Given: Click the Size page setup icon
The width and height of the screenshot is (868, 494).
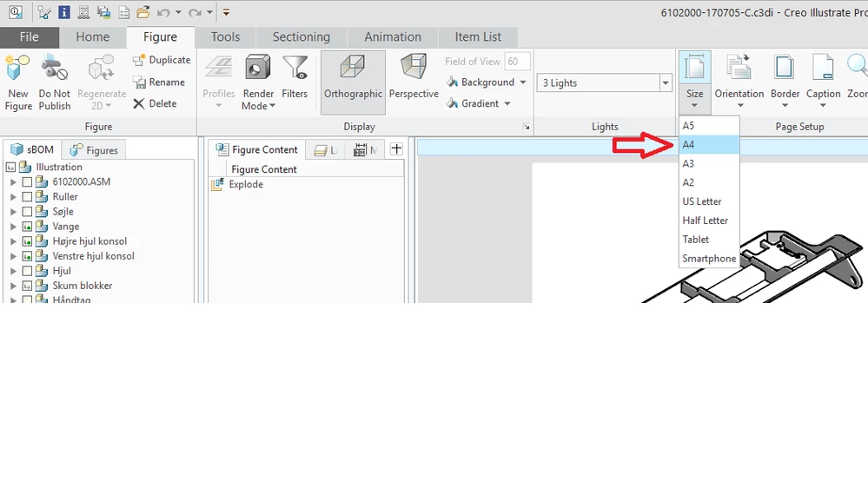Looking at the screenshot, I should (695, 68).
